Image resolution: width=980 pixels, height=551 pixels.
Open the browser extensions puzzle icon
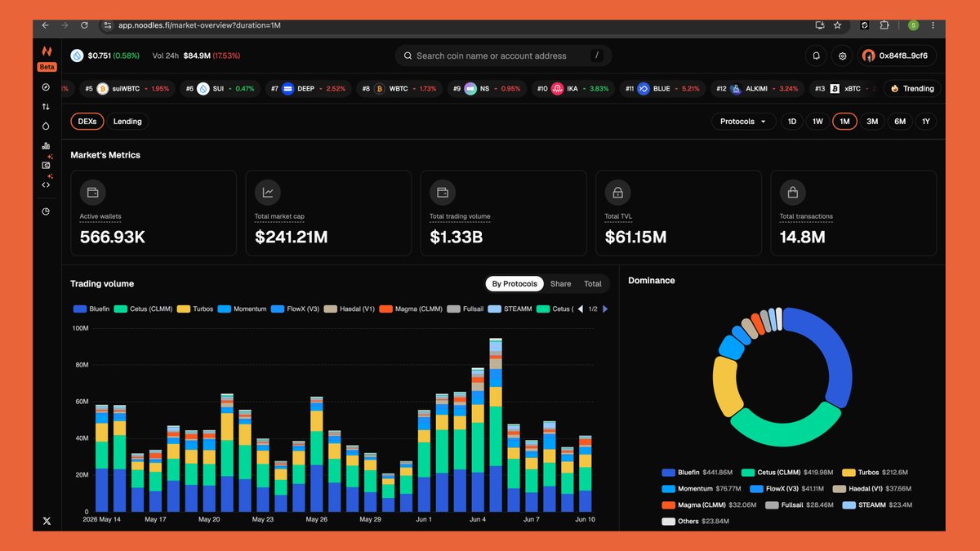click(x=884, y=25)
